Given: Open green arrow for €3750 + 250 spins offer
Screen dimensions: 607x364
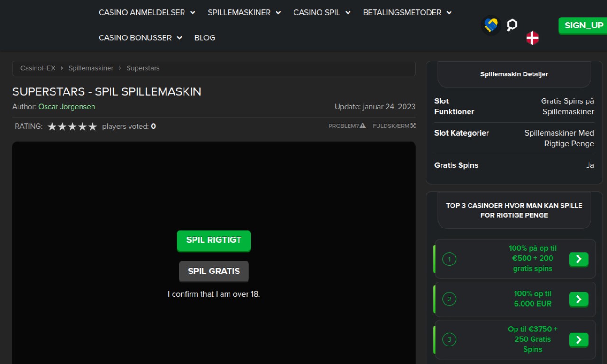Looking at the screenshot, I should click(x=579, y=340).
